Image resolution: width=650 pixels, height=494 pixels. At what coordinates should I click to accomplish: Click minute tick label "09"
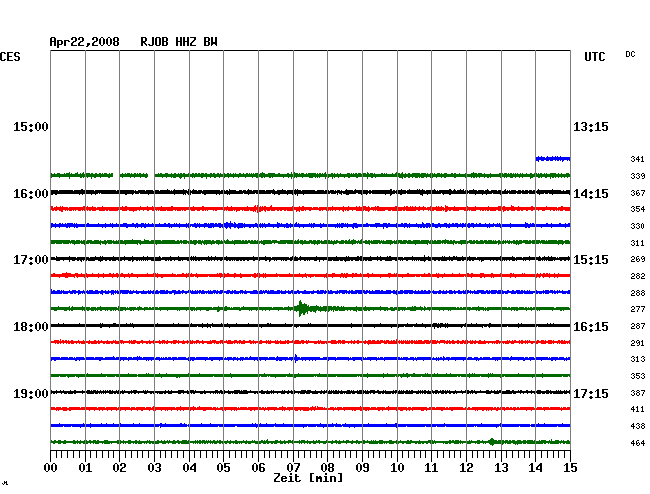(x=362, y=468)
